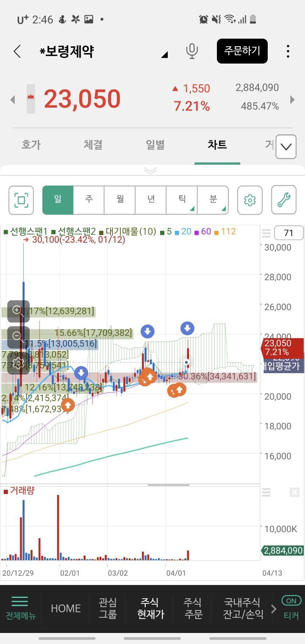Tap the green 2,884,090 volume tag

(x=283, y=551)
